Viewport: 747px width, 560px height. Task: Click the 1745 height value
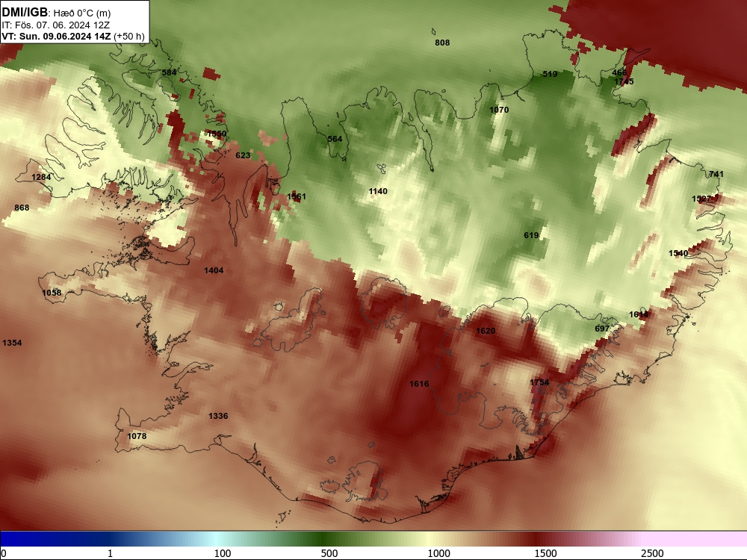pyautogui.click(x=624, y=81)
